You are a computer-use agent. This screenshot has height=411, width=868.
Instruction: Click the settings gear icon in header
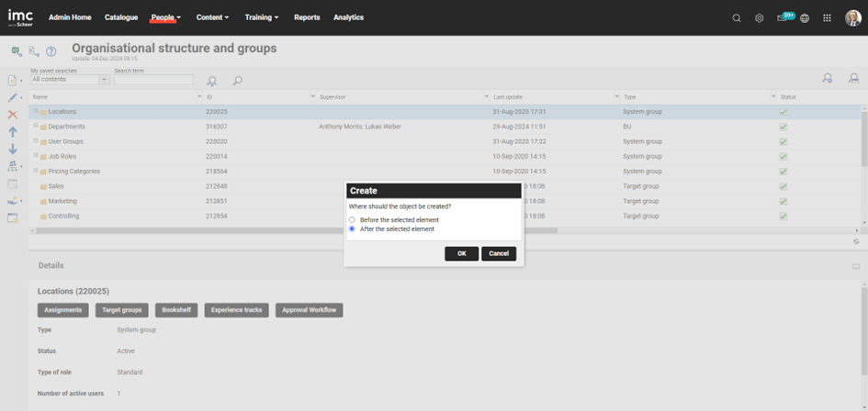pos(759,17)
